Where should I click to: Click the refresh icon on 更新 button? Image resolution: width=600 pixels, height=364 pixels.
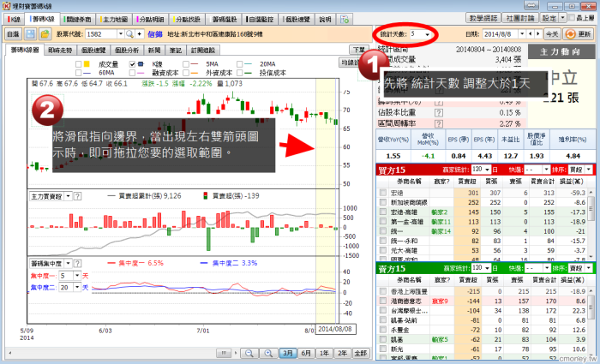pyautogui.click(x=571, y=33)
